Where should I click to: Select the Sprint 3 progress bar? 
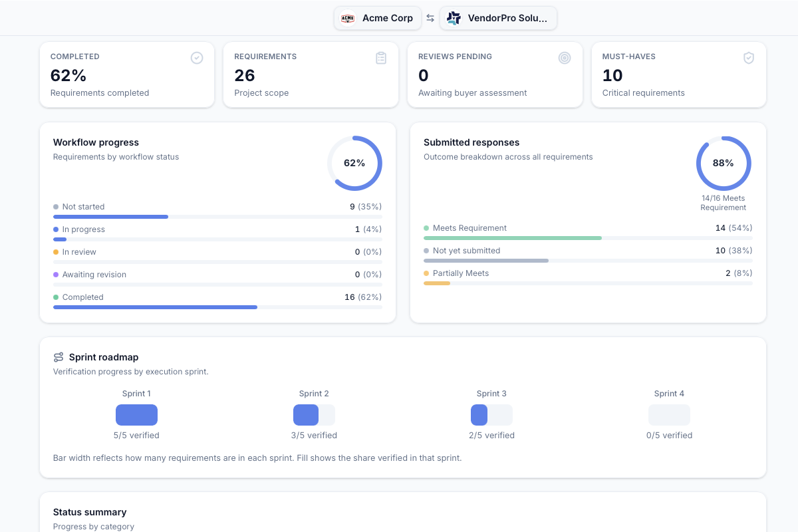[x=491, y=415]
